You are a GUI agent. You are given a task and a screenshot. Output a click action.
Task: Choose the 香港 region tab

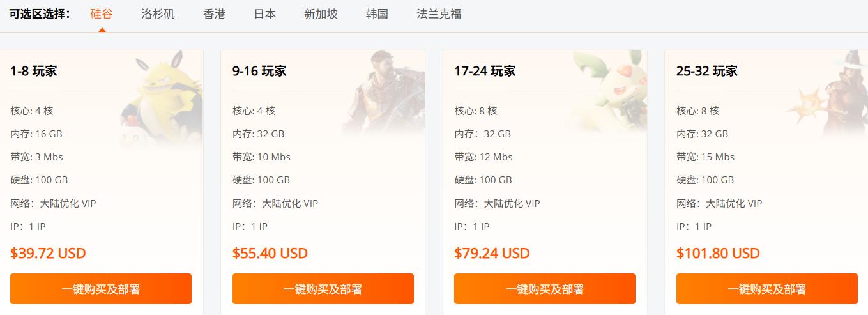tap(214, 13)
